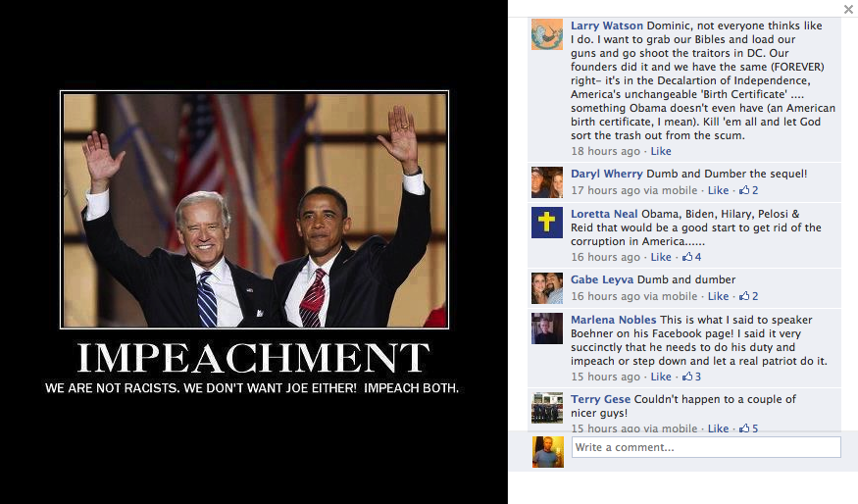Like Loretta Neal's comment

pos(661,257)
